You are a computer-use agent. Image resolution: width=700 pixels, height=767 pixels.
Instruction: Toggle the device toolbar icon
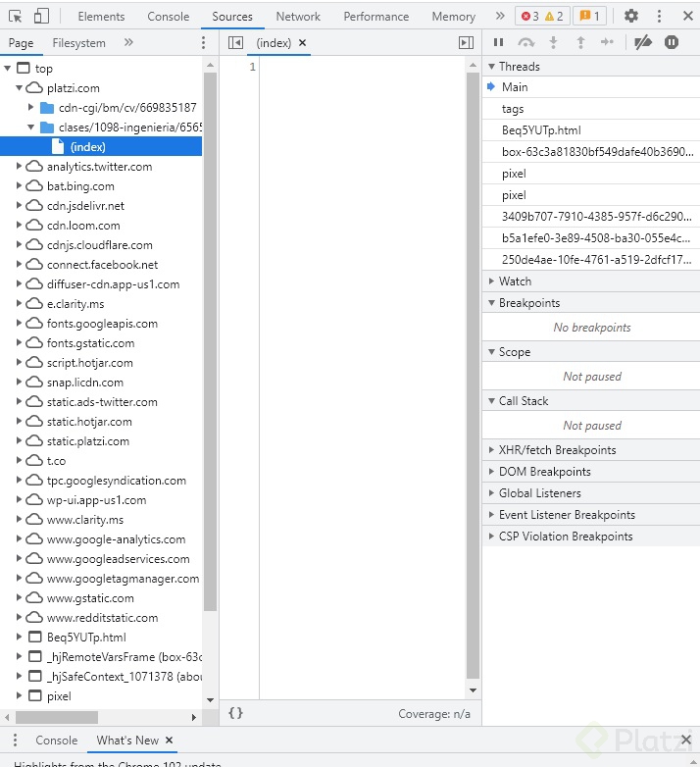(41, 16)
